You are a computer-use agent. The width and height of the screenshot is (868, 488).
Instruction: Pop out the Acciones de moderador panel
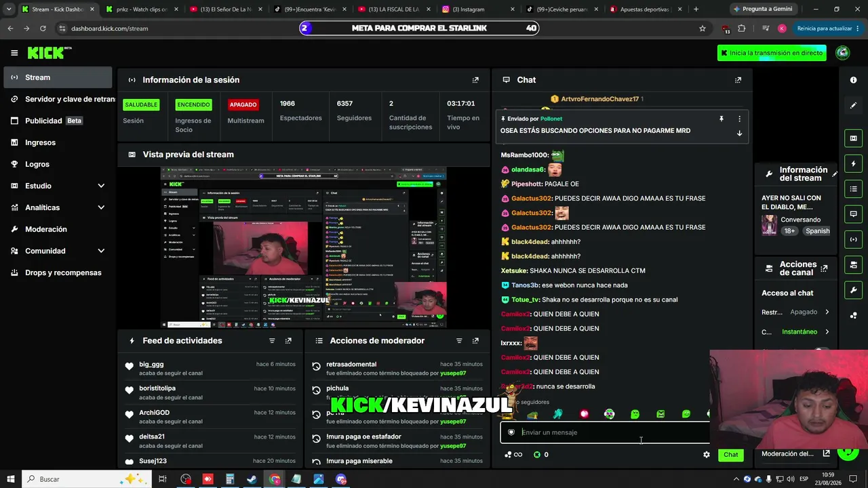pyautogui.click(x=475, y=341)
